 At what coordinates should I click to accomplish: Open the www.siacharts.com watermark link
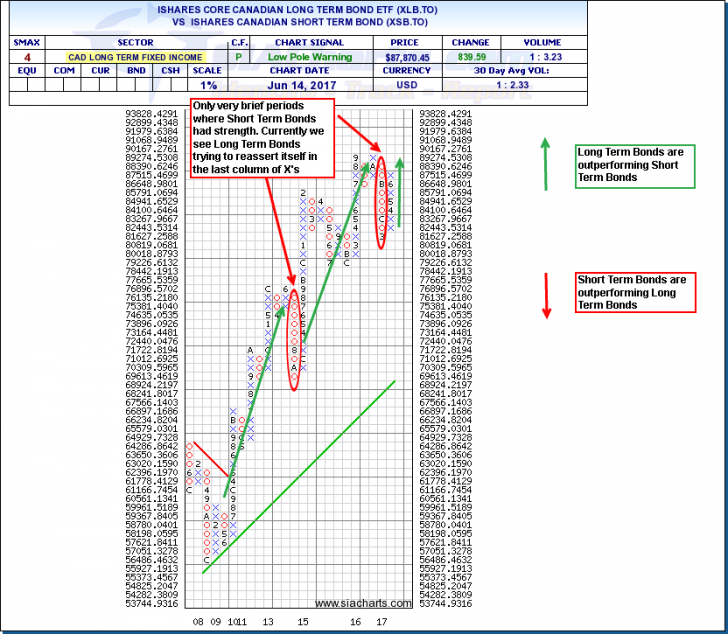point(363,603)
